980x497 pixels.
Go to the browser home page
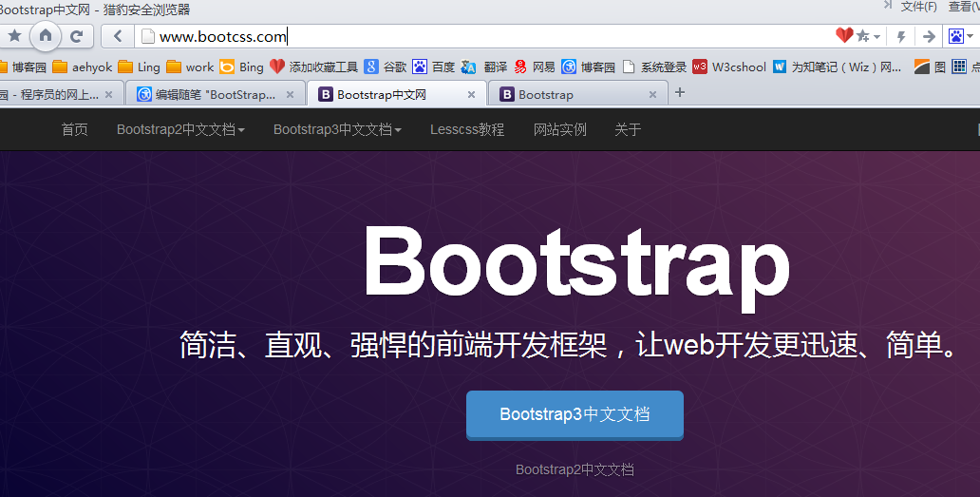point(45,35)
